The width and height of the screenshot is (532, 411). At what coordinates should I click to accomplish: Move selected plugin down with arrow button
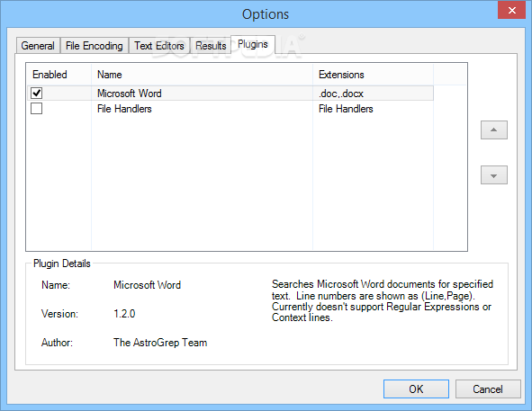(x=493, y=175)
